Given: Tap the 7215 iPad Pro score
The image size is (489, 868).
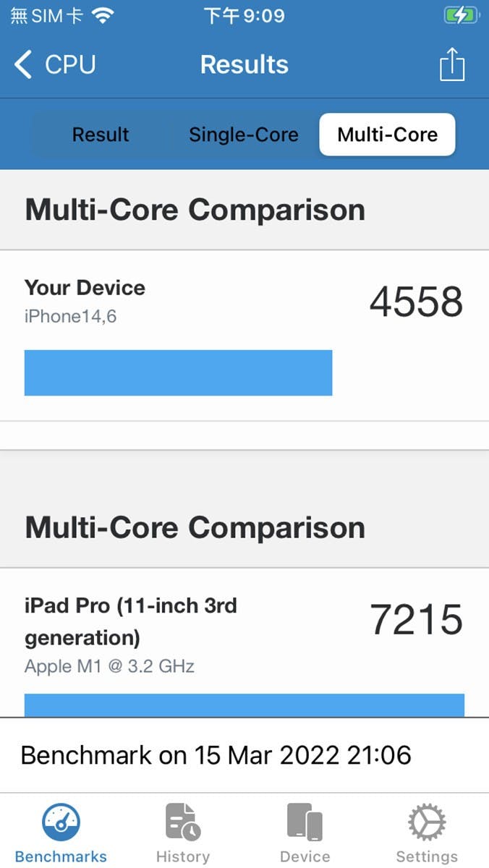Looking at the screenshot, I should click(x=416, y=620).
